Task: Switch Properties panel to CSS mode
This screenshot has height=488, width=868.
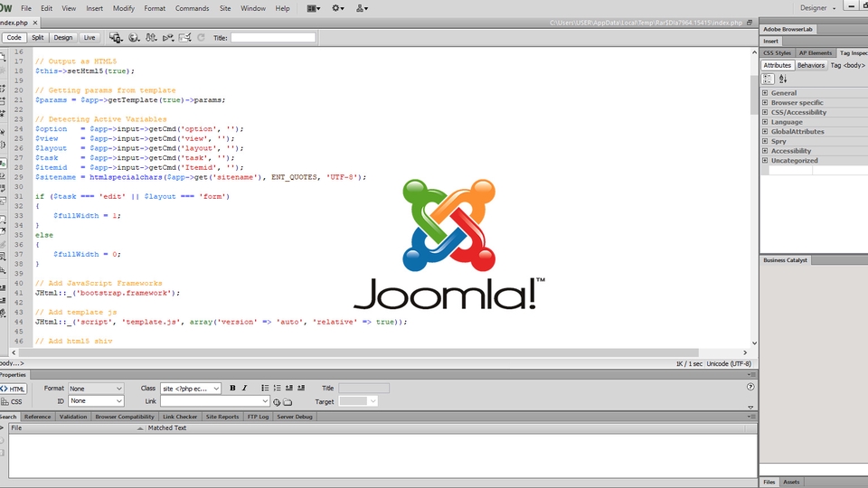Action: pos(13,401)
